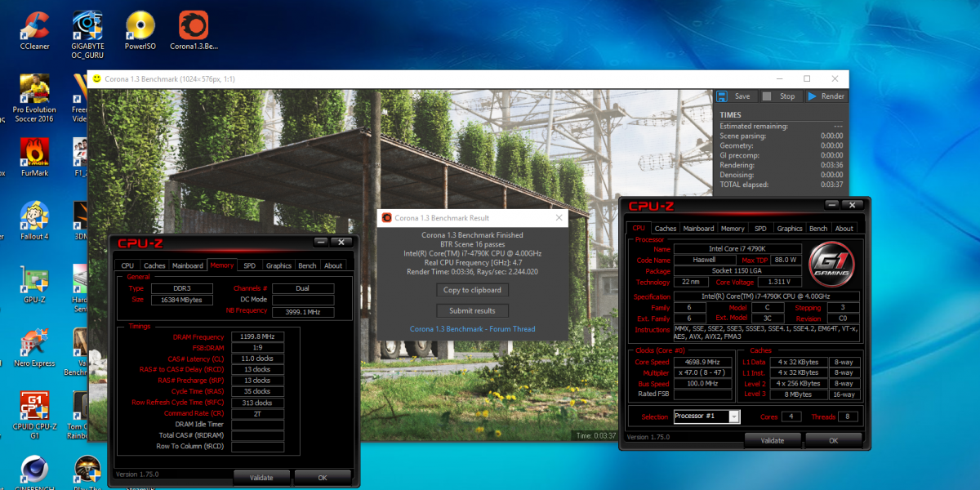Click the Max TDP 88.0 W value

(785, 260)
